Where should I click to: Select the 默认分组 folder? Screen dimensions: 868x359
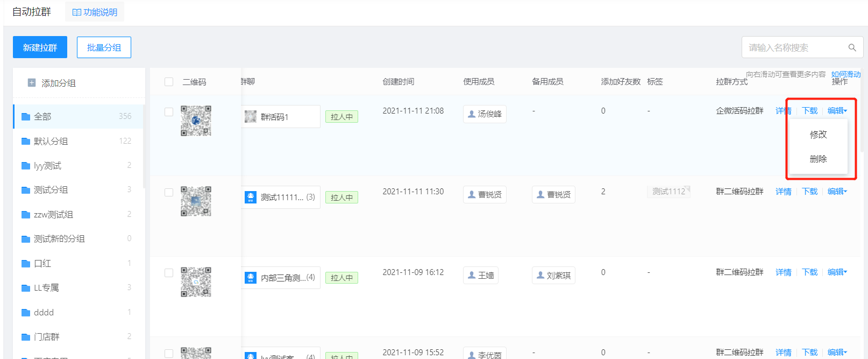coord(79,141)
